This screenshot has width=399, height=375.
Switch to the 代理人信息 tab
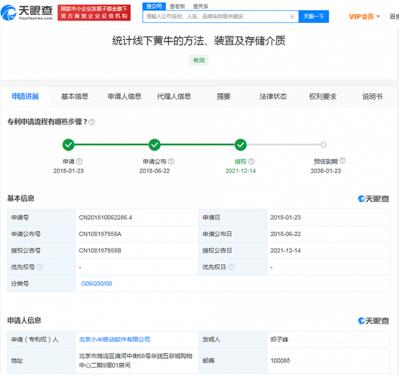174,96
